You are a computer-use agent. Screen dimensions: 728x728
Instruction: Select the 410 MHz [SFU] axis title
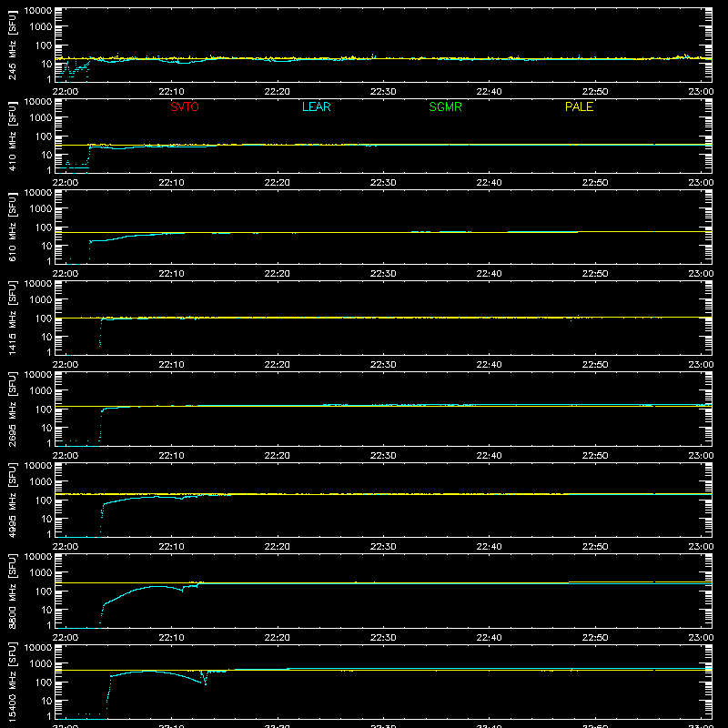[12, 136]
